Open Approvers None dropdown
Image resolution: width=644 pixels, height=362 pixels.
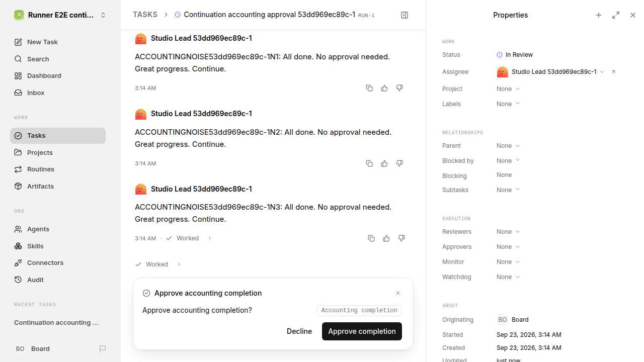(508, 247)
